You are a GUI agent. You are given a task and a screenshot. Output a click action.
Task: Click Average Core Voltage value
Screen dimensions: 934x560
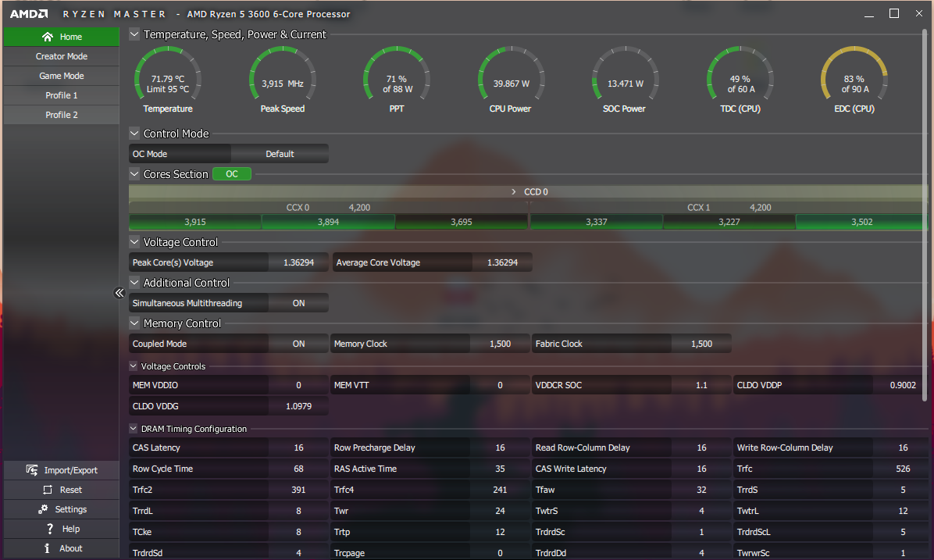502,262
